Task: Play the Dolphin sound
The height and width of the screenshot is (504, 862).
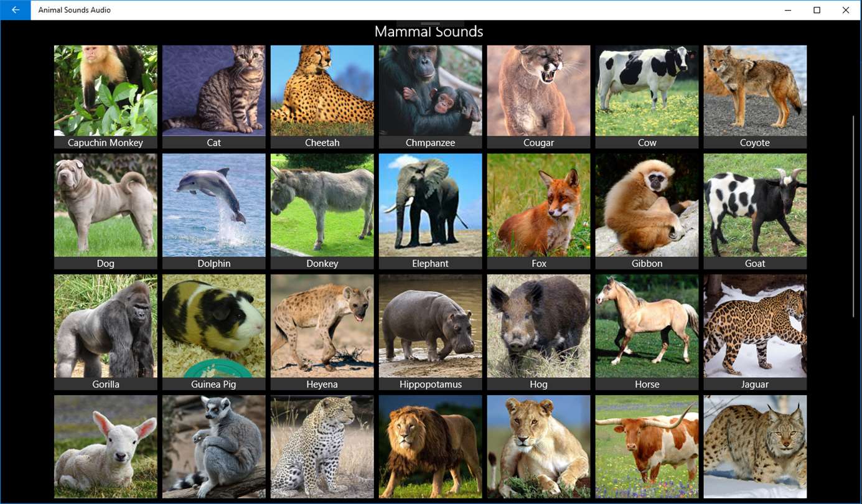Action: point(214,212)
